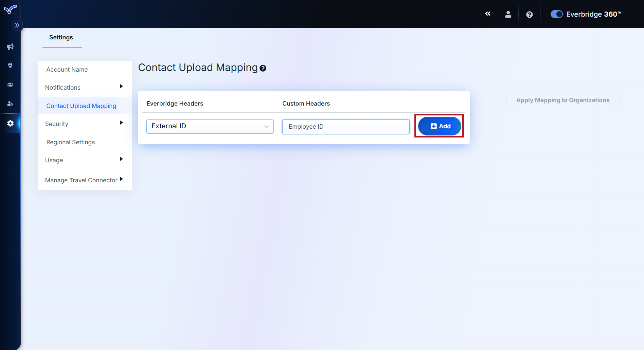
Task: Toggle the Everbridge 360 switch
Action: click(556, 14)
